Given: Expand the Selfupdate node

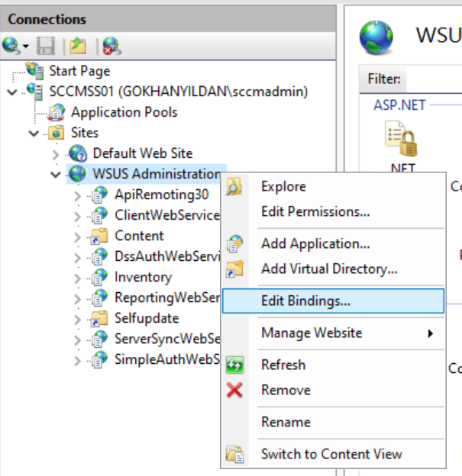Looking at the screenshot, I should point(77,320).
